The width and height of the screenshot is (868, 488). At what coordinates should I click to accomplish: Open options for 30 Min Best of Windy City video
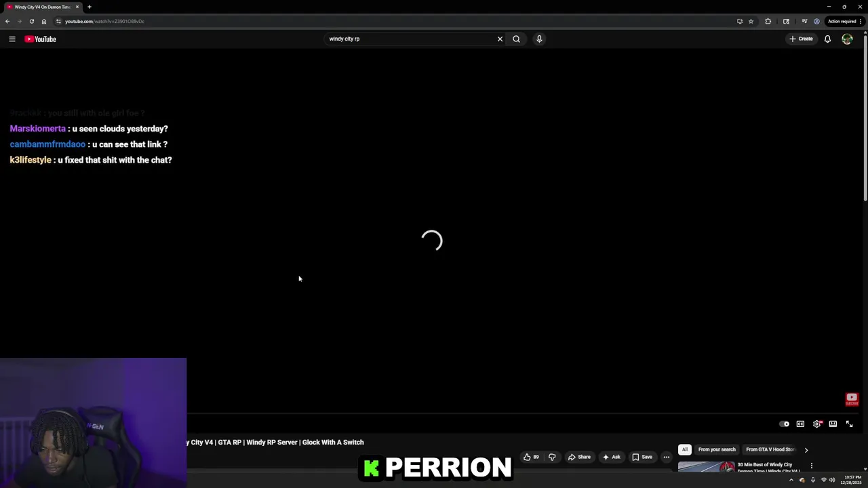point(811,466)
